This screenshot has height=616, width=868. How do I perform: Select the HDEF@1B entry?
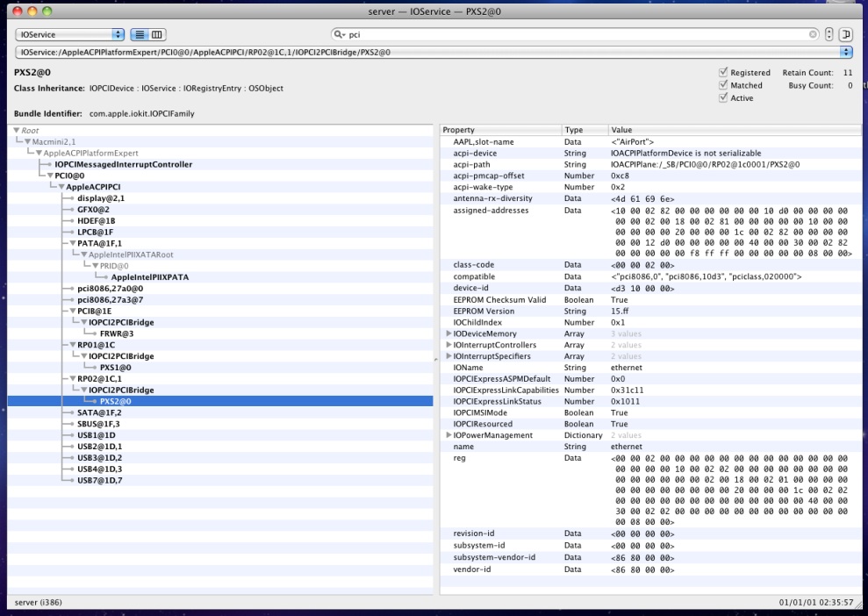point(96,220)
